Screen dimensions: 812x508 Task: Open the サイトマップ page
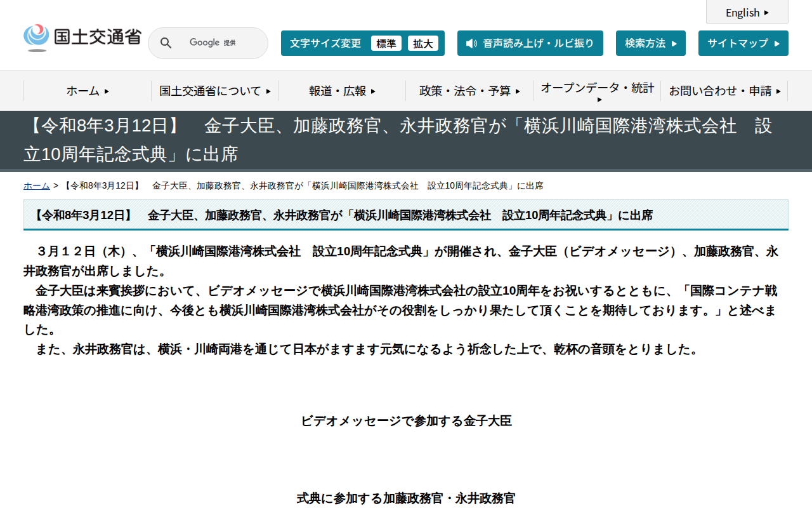pos(743,43)
